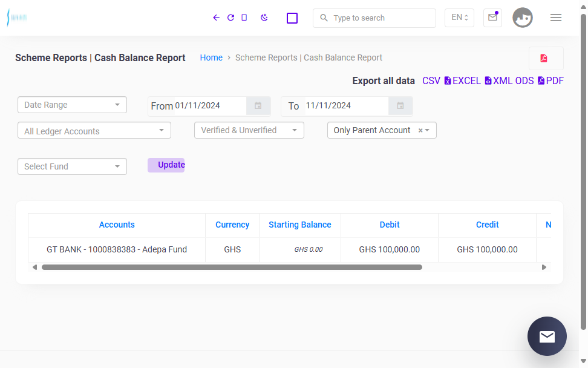
Task: Sort by the Currency column header
Action: coord(232,225)
